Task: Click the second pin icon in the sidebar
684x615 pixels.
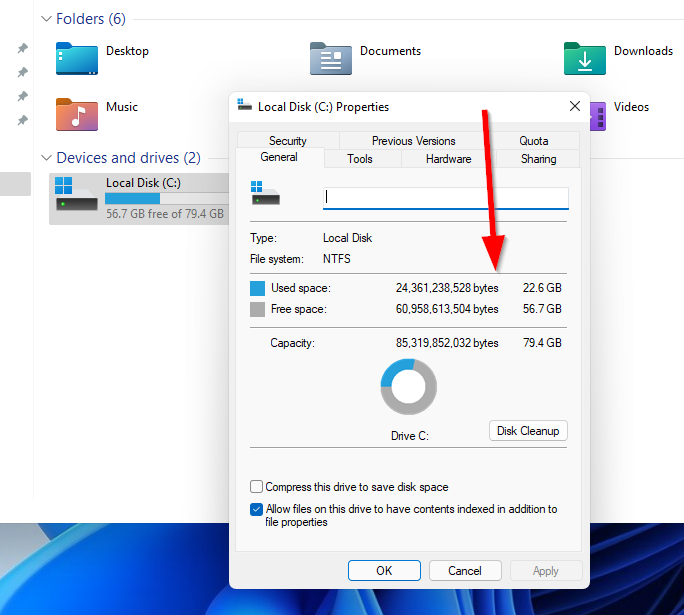Action: (x=22, y=72)
